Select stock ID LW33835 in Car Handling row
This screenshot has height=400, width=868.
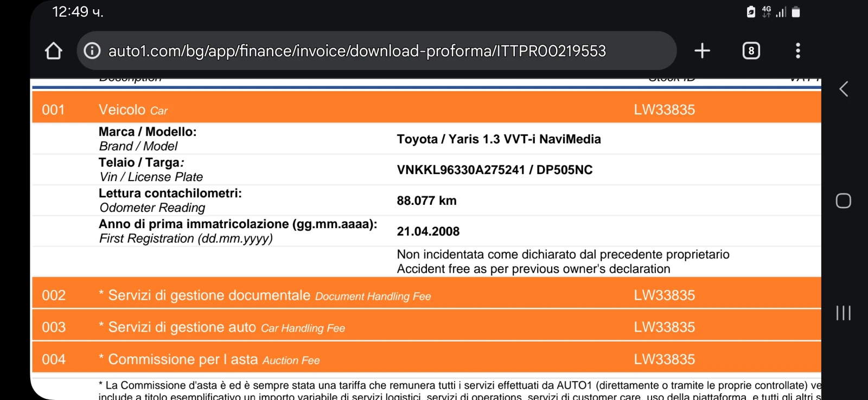point(664,327)
